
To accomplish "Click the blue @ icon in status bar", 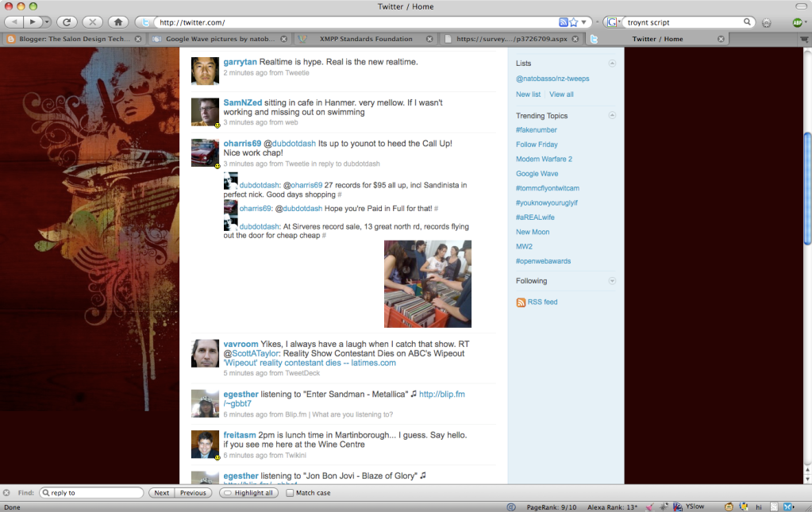I will coord(511,506).
